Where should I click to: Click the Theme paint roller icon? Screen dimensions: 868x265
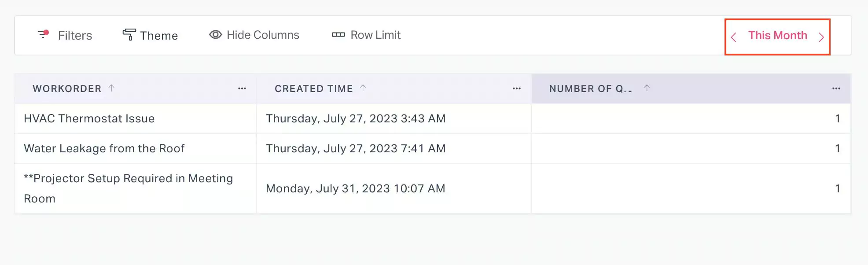tap(129, 35)
